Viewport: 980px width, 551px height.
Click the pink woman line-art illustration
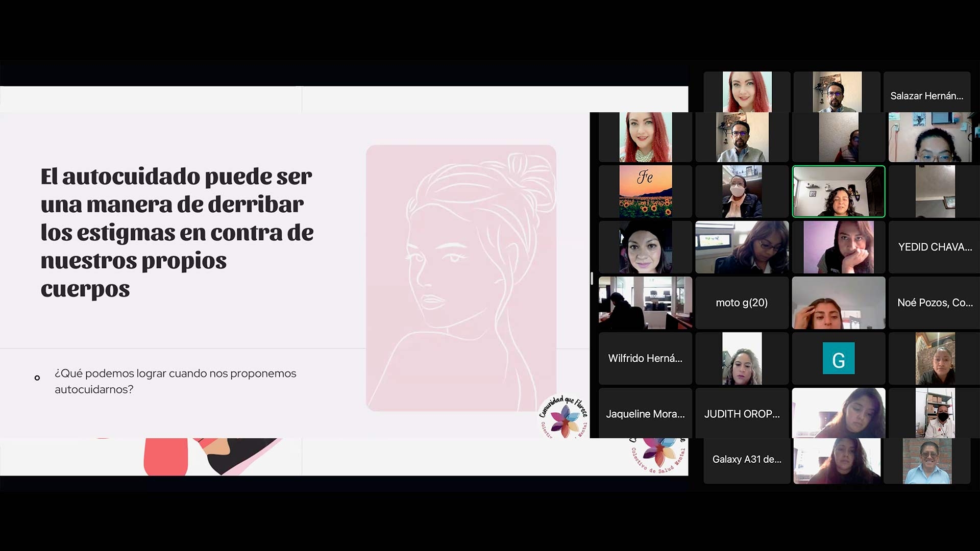pos(461,278)
